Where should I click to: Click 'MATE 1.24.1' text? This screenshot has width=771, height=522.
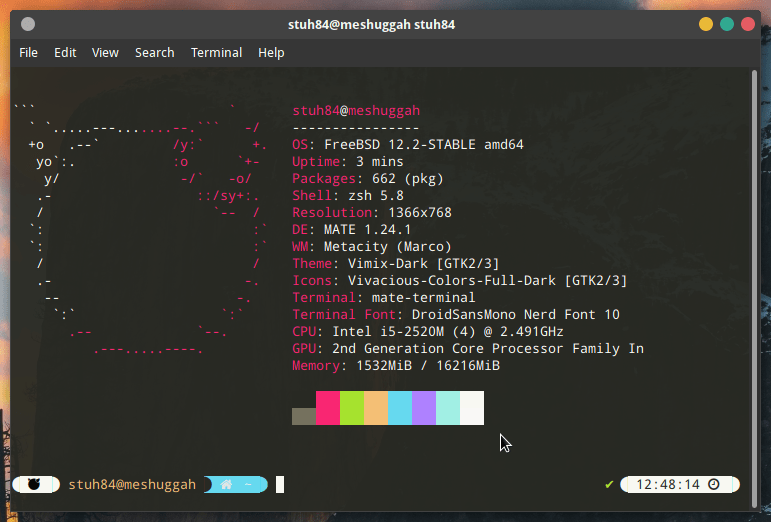(367, 230)
